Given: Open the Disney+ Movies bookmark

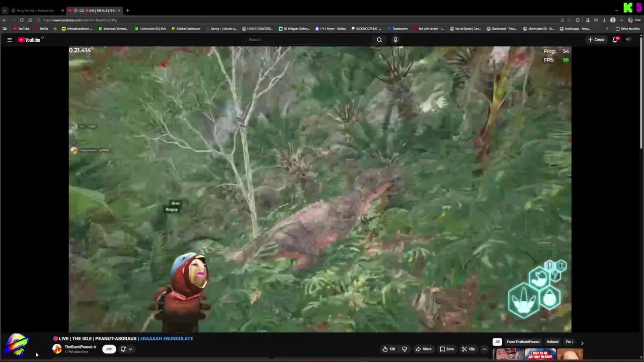Looking at the screenshot, I should coord(221,29).
